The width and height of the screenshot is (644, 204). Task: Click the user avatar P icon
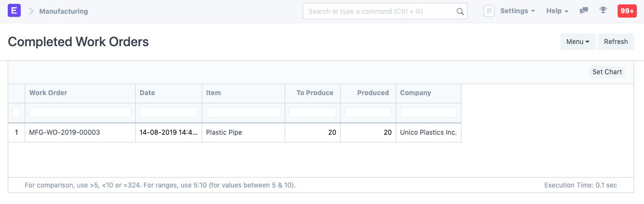[x=488, y=11]
